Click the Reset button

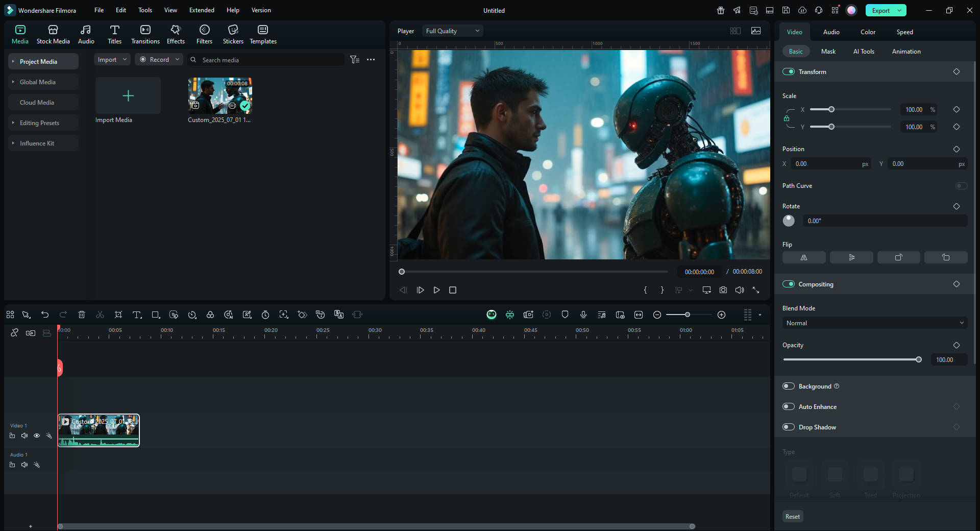point(793,516)
